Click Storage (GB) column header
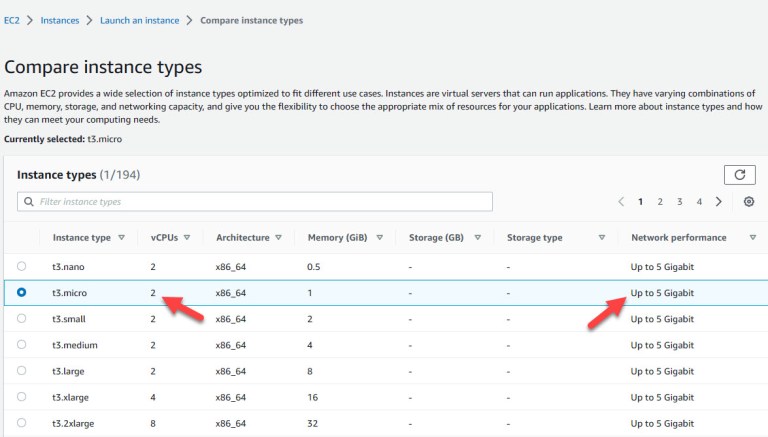The height and width of the screenshot is (437, 768). (x=436, y=238)
